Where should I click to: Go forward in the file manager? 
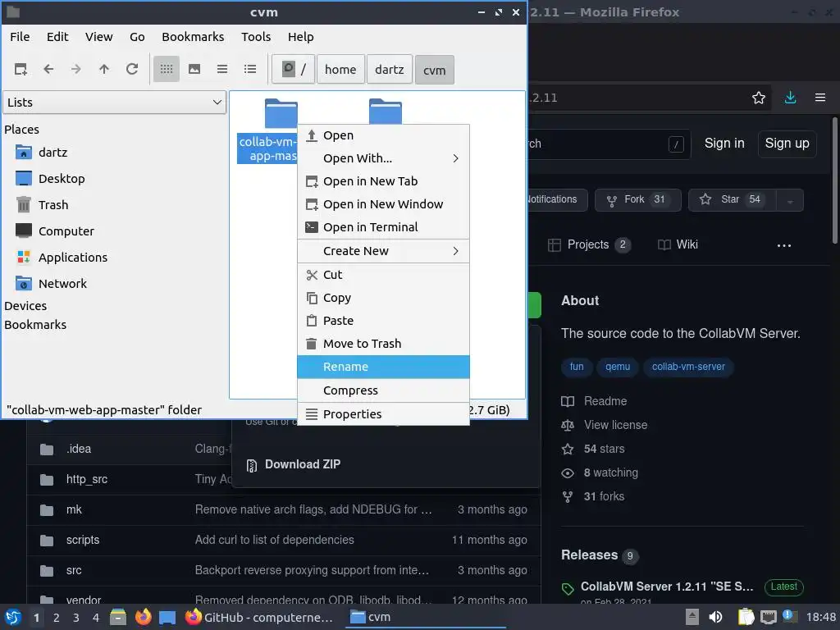(x=76, y=69)
